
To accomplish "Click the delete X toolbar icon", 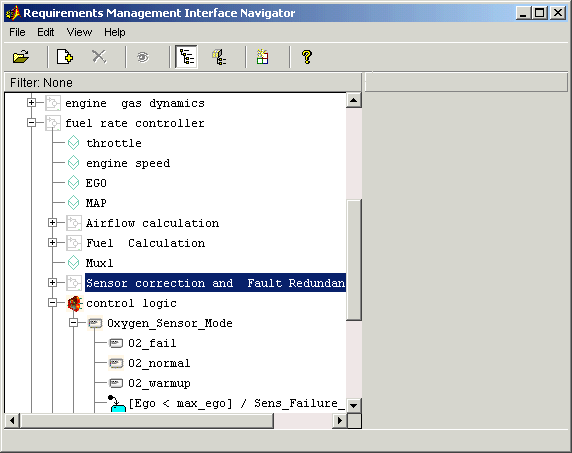I will click(99, 57).
